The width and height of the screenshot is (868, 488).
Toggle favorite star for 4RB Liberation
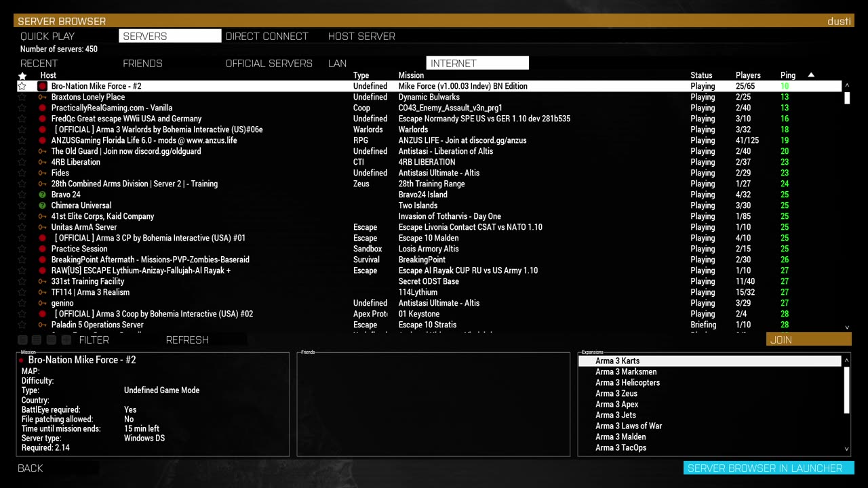22,162
